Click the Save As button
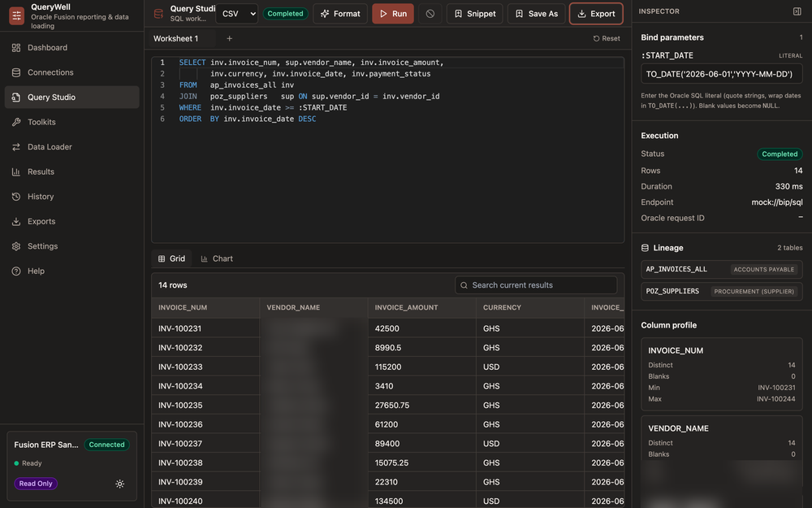Screen dimensions: 812x508 click(x=537, y=14)
